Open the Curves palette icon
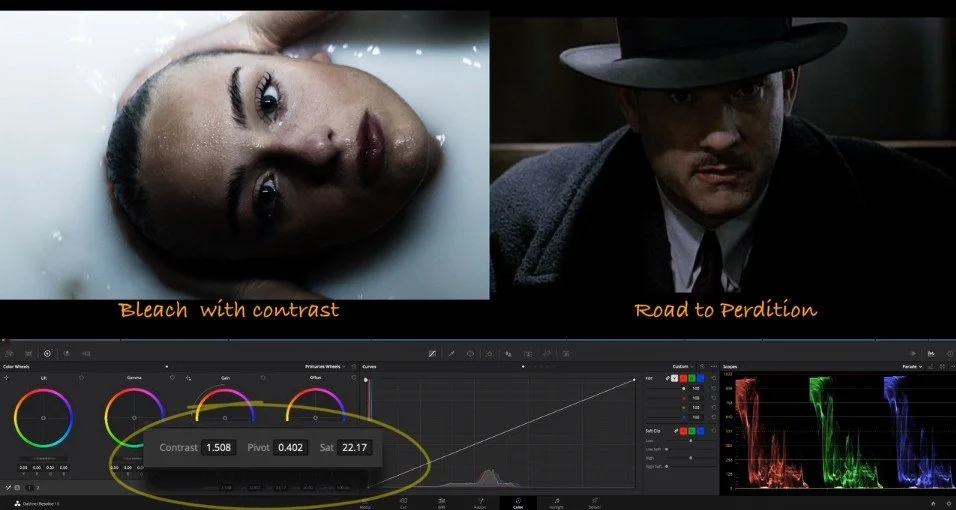Screen dimensions: 956x510 pyautogui.click(x=432, y=353)
